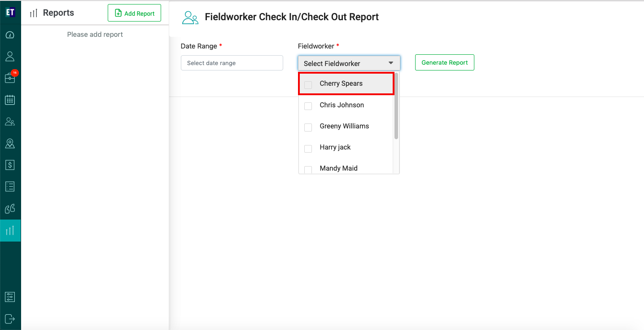
Task: Open the settings sliders icon
Action: coord(10,297)
